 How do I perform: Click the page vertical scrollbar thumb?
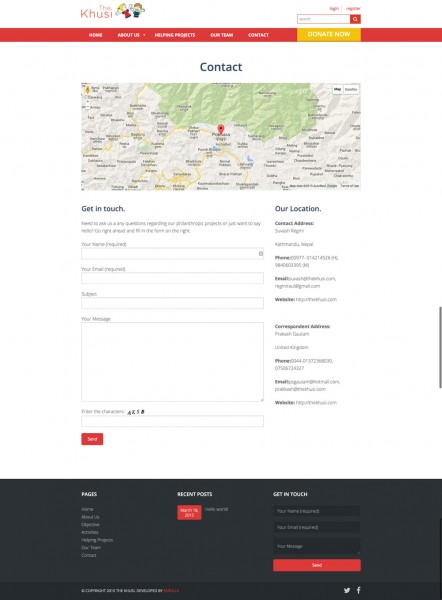pyautogui.click(x=440, y=347)
